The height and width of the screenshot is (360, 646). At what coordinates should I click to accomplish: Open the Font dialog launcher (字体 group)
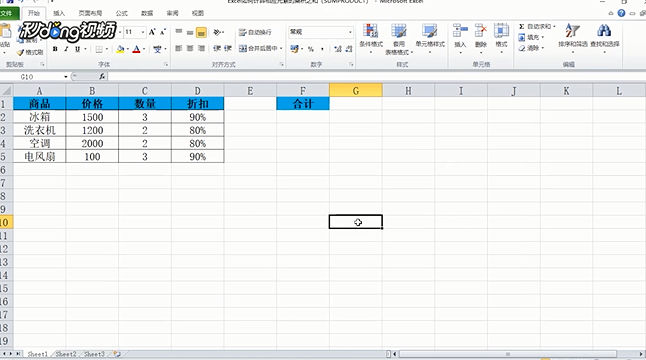(166, 65)
